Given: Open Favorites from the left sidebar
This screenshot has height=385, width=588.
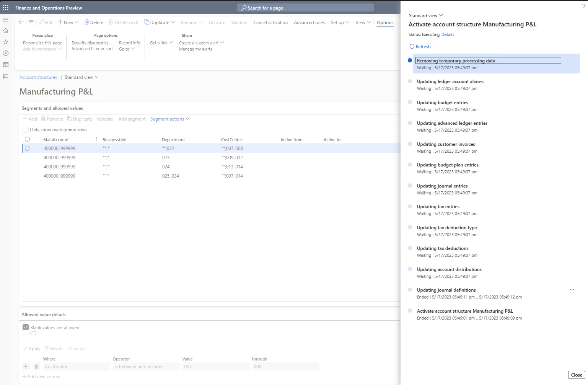Looking at the screenshot, I should (x=5, y=42).
